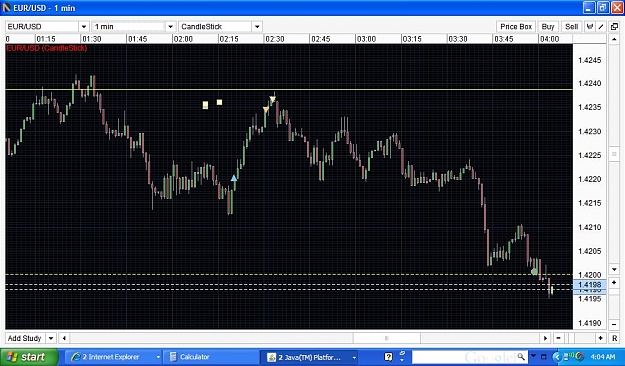
Task: Open the EUR/USD symbol dropdown
Action: coord(84,27)
